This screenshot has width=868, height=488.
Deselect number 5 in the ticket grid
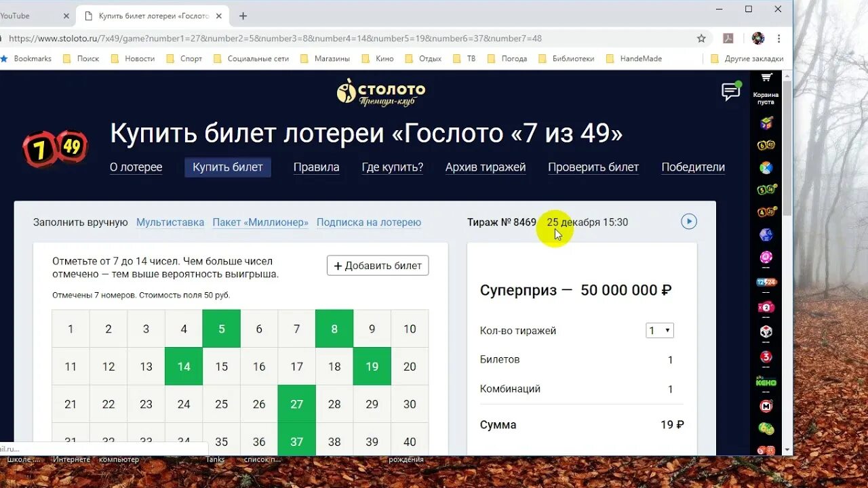coord(221,329)
